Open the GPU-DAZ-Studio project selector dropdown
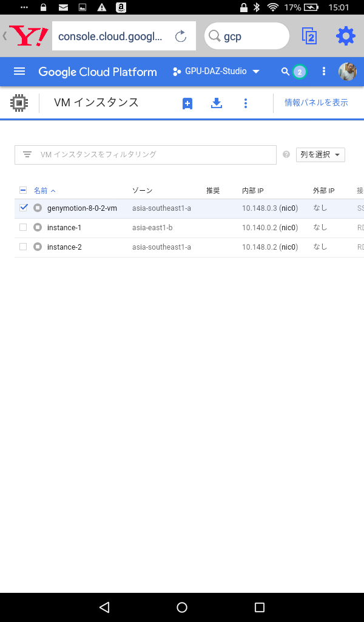Viewport: 364px width, 622px height. tap(216, 72)
